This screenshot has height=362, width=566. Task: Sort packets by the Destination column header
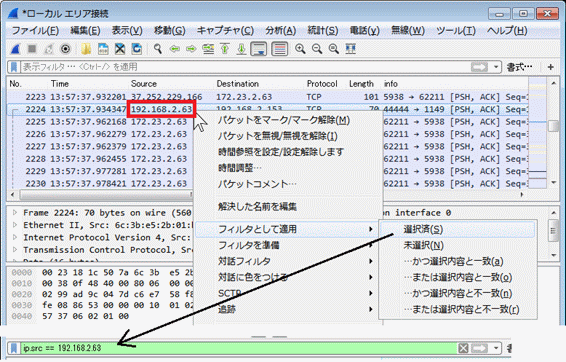[x=238, y=84]
